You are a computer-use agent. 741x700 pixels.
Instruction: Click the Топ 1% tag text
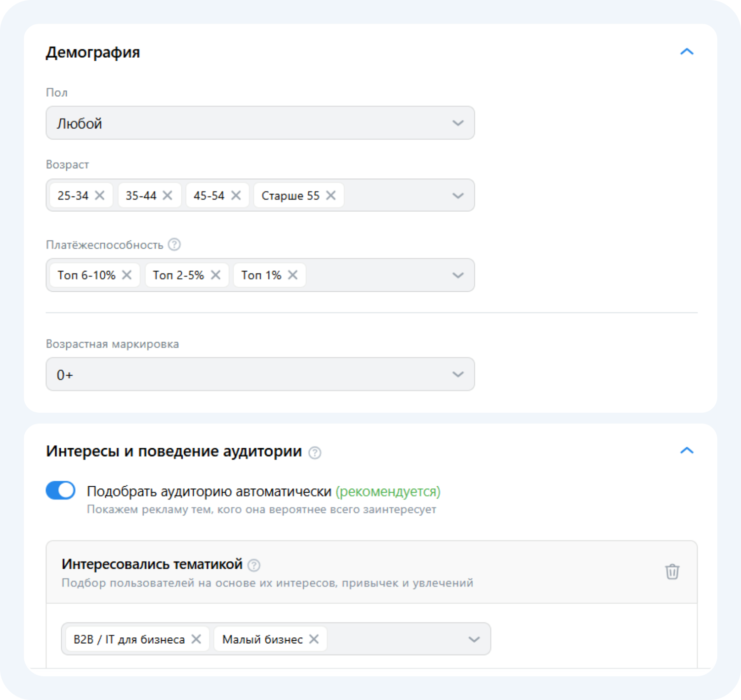click(261, 275)
